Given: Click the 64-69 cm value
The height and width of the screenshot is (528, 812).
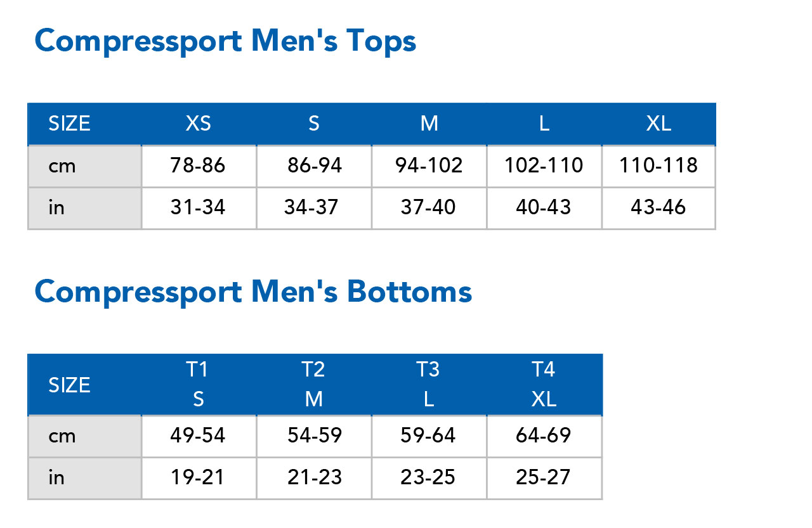Looking at the screenshot, I should click(x=544, y=436).
